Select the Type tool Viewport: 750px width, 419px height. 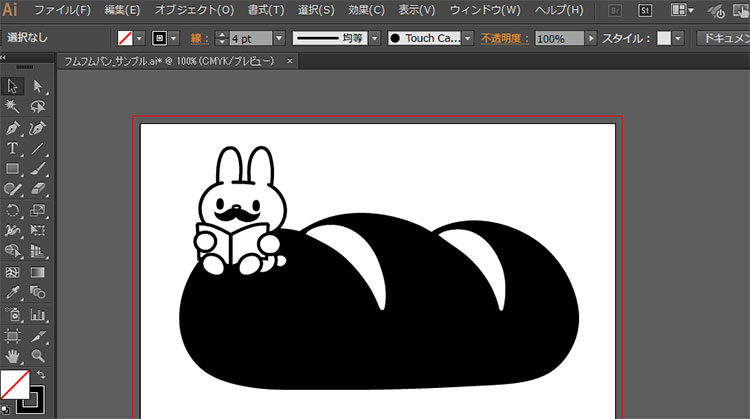12,148
